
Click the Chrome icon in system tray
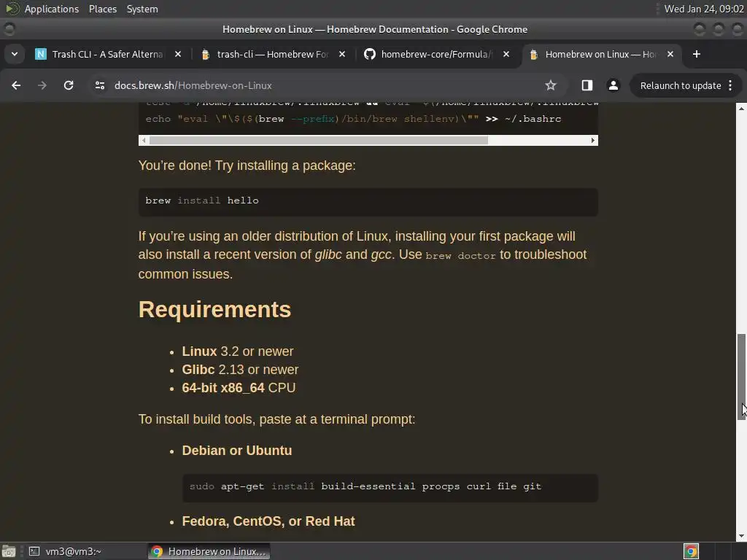click(x=691, y=551)
